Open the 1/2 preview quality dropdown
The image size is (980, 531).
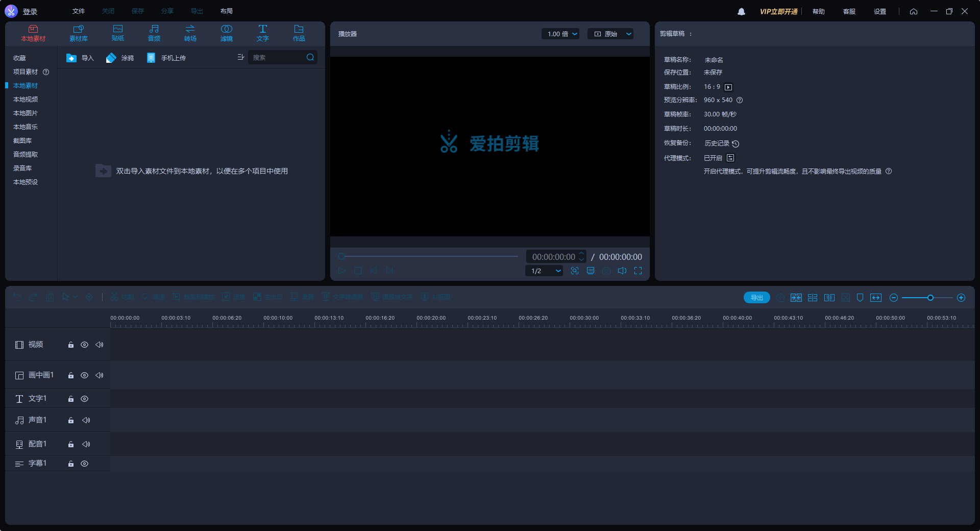click(543, 271)
